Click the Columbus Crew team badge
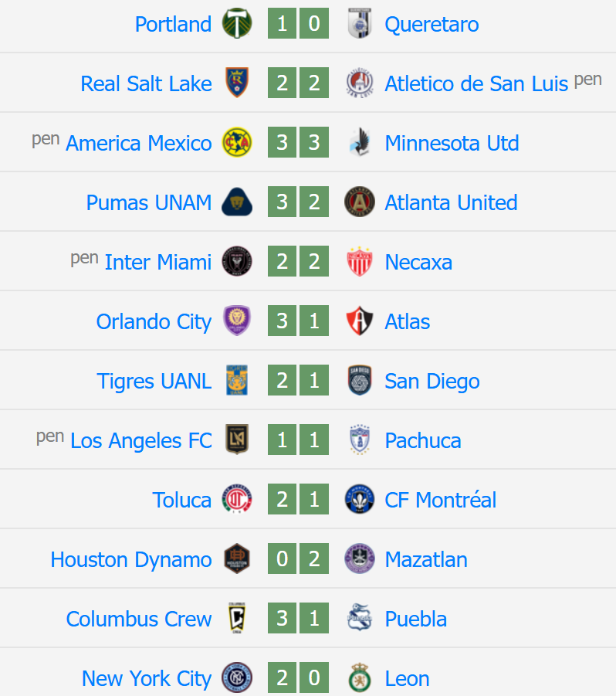The height and width of the screenshot is (696, 616). tap(237, 618)
